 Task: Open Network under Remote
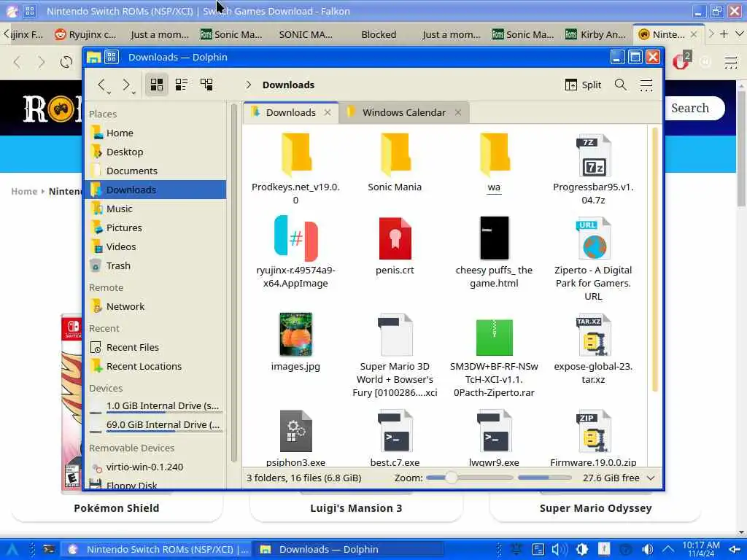[x=156, y=307]
